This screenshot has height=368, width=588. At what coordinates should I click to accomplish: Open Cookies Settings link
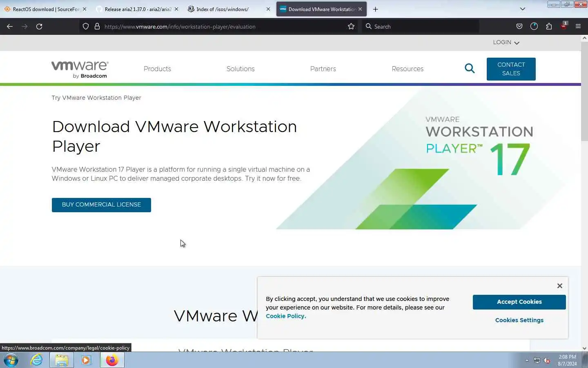point(519,320)
